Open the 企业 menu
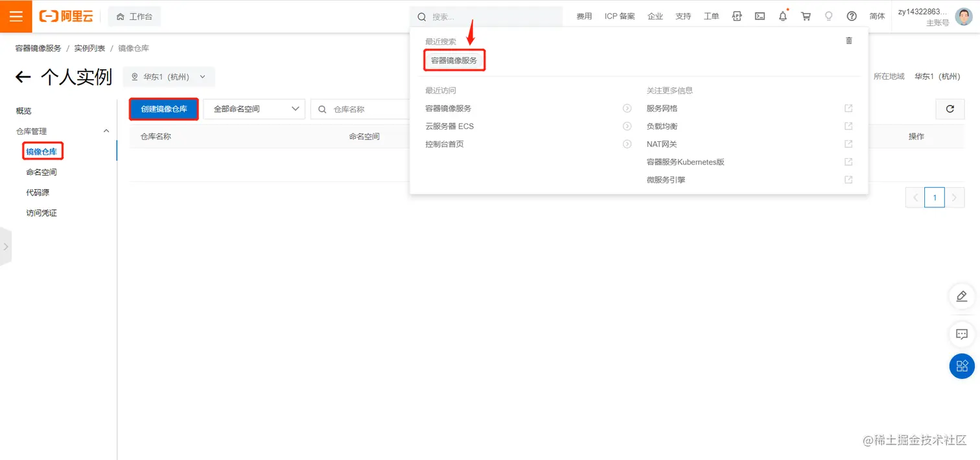Image resolution: width=980 pixels, height=460 pixels. coord(655,16)
